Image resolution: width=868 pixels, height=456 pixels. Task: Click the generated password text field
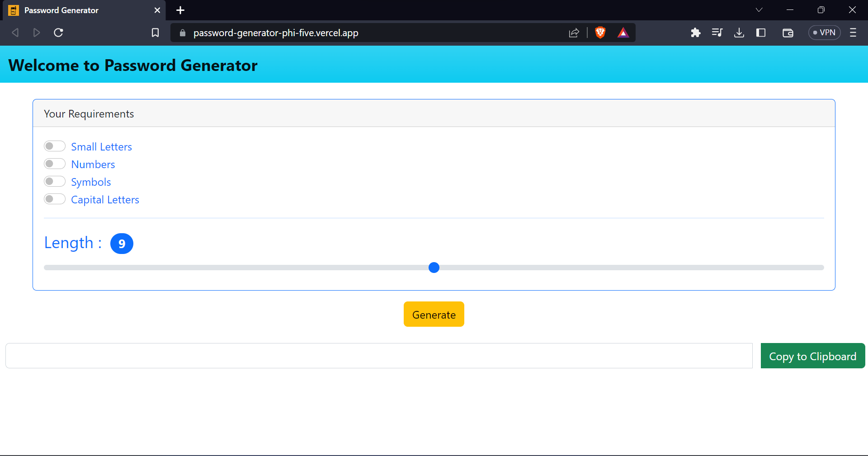(x=379, y=356)
